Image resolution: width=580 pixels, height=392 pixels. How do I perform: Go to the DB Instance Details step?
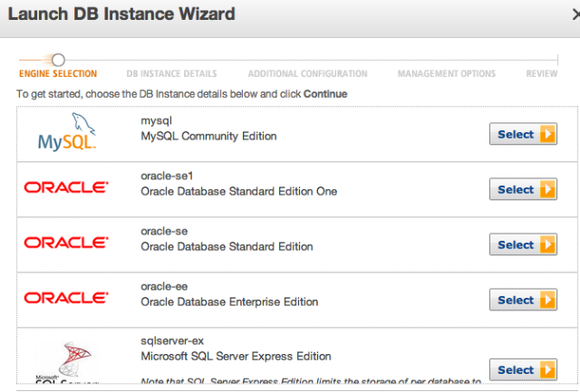pos(171,73)
